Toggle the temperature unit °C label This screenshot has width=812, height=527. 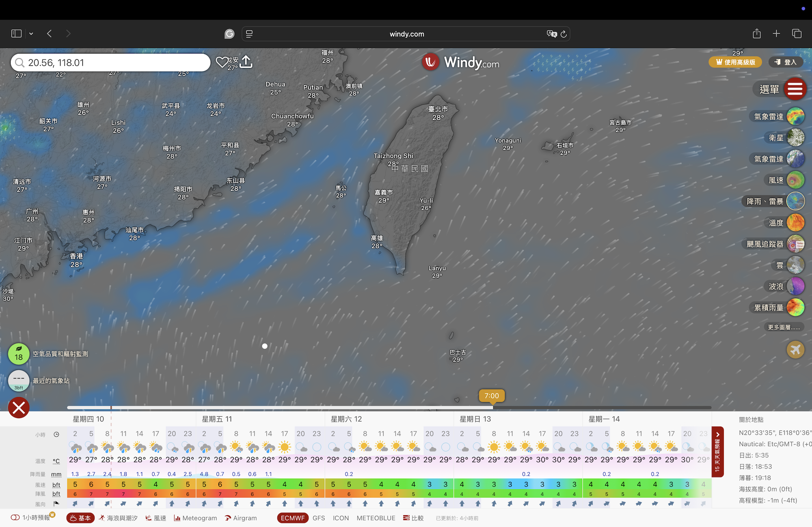click(x=56, y=461)
